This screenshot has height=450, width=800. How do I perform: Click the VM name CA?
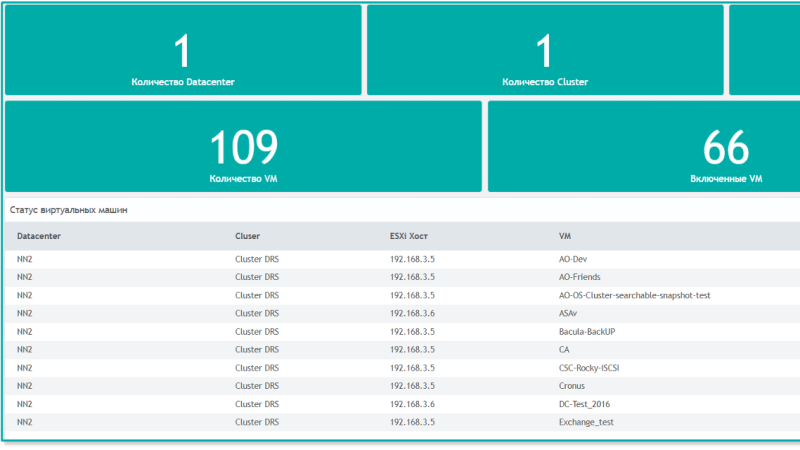[x=564, y=349]
